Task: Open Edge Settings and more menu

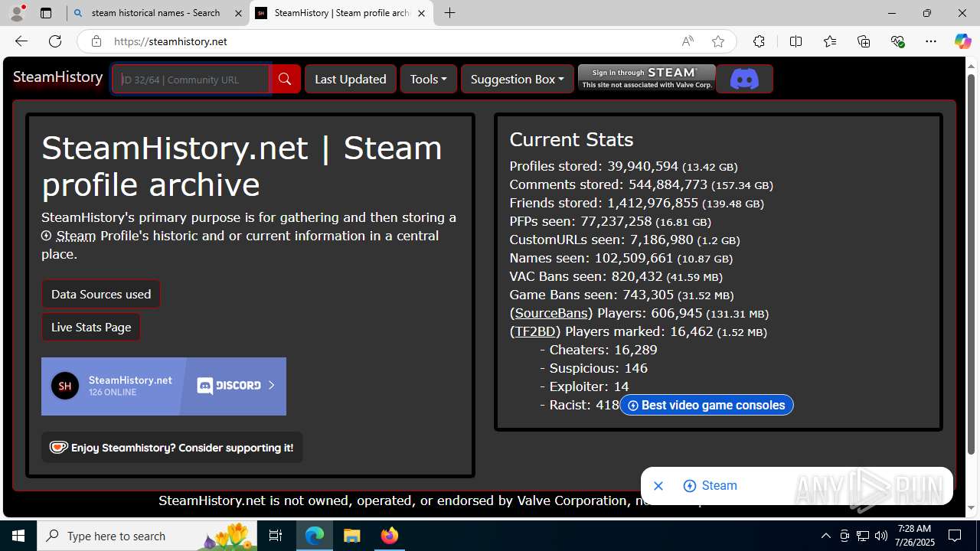Action: (931, 41)
